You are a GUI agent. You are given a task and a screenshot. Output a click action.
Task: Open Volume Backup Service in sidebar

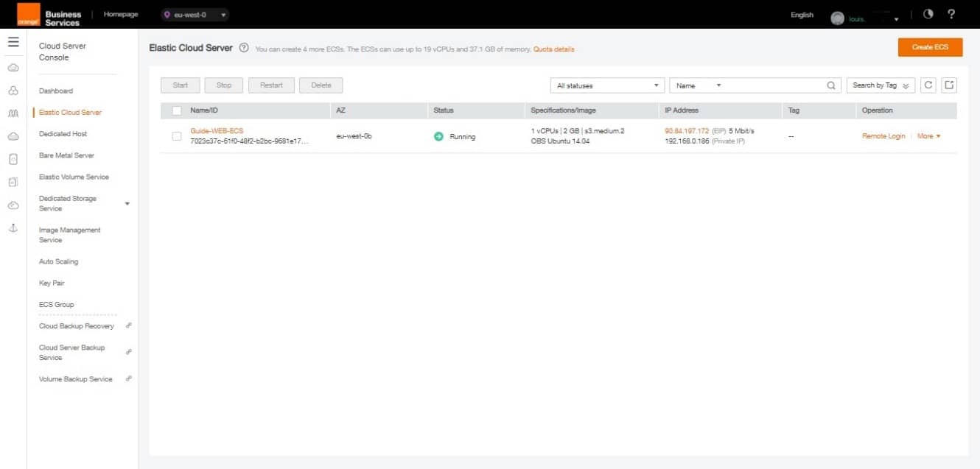pos(76,379)
